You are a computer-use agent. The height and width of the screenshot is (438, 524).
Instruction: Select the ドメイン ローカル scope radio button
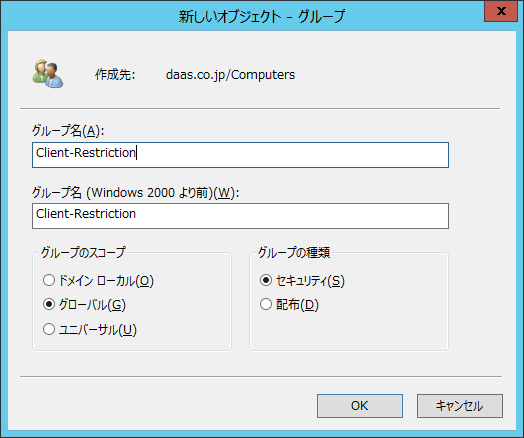[49, 280]
